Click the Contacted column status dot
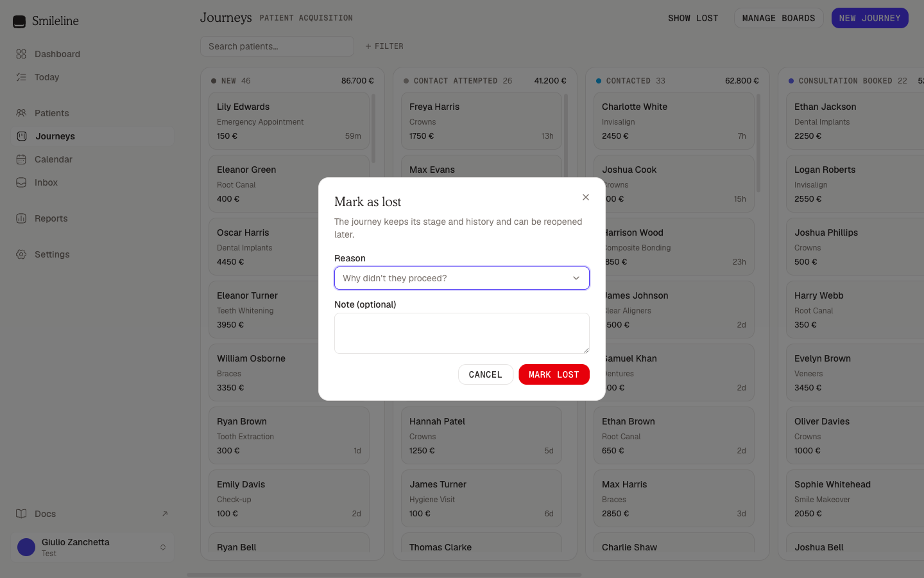Image resolution: width=924 pixels, height=578 pixels. (x=599, y=81)
